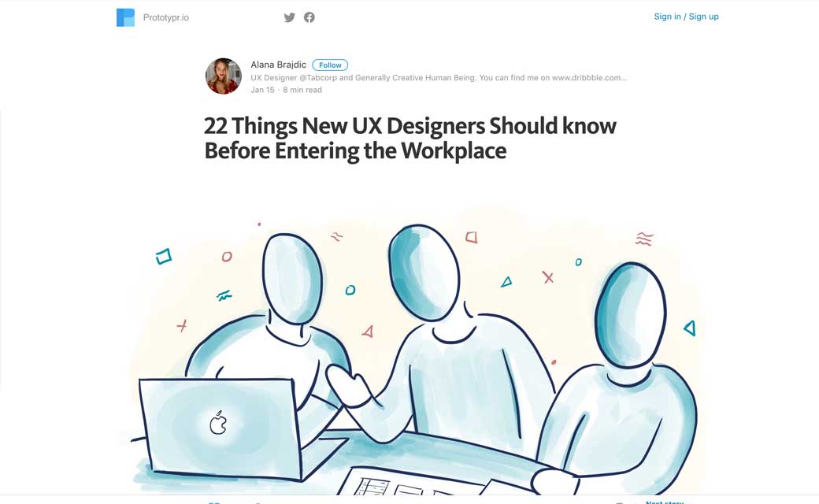Click Alana Brajdic's profile photo
Image resolution: width=819 pixels, height=504 pixels.
[223, 76]
